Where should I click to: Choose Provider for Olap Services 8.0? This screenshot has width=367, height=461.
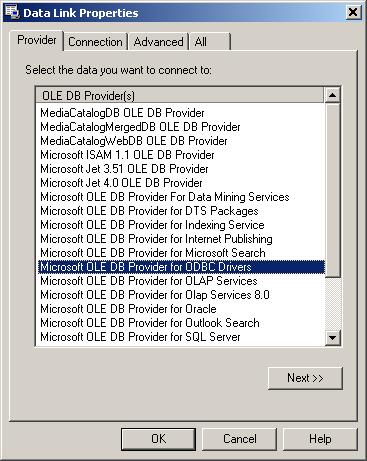tap(181, 295)
